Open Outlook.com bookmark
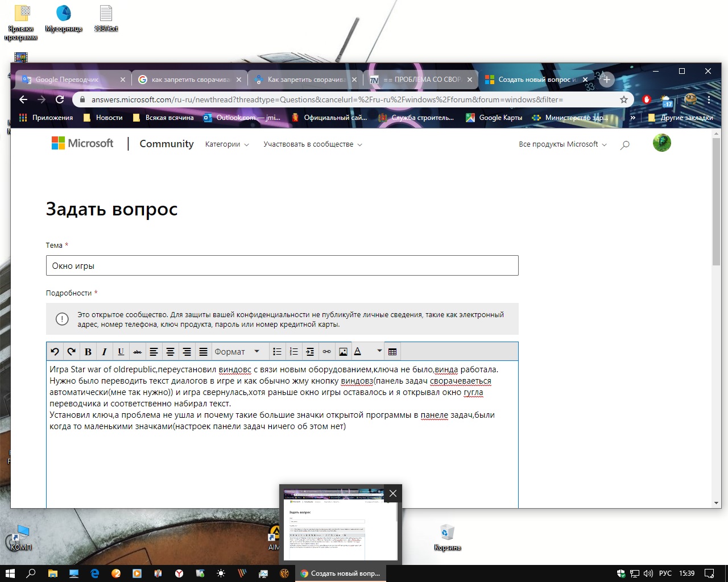 click(242, 118)
